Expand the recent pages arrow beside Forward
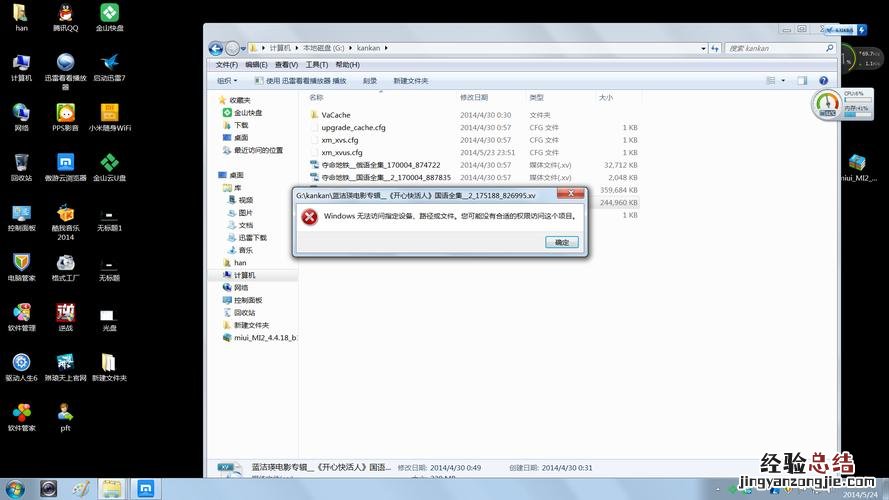 point(243,48)
